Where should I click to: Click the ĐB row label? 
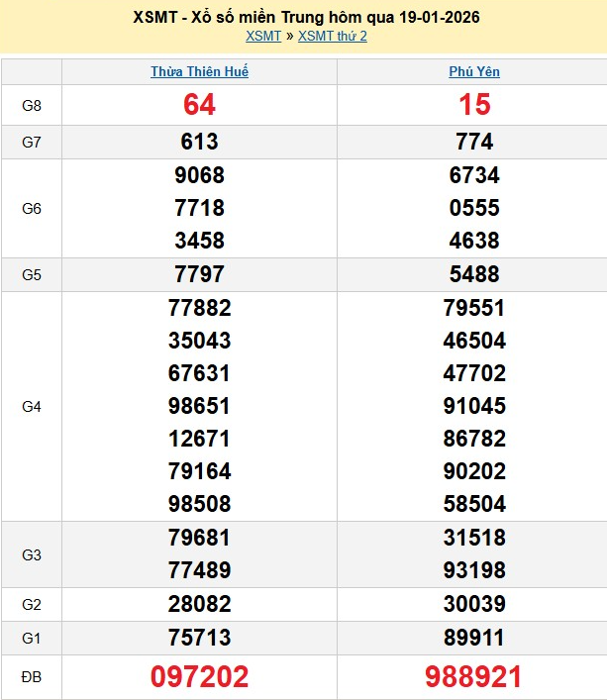coord(32,677)
